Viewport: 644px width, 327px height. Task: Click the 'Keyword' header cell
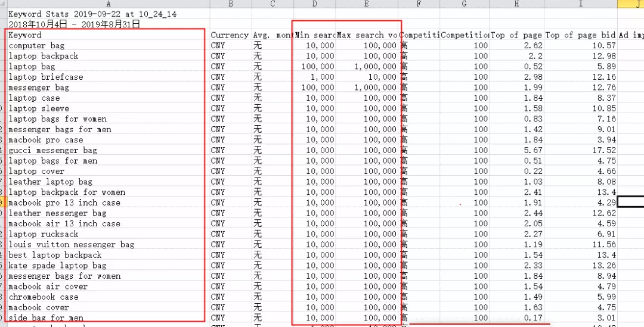pyautogui.click(x=109, y=35)
